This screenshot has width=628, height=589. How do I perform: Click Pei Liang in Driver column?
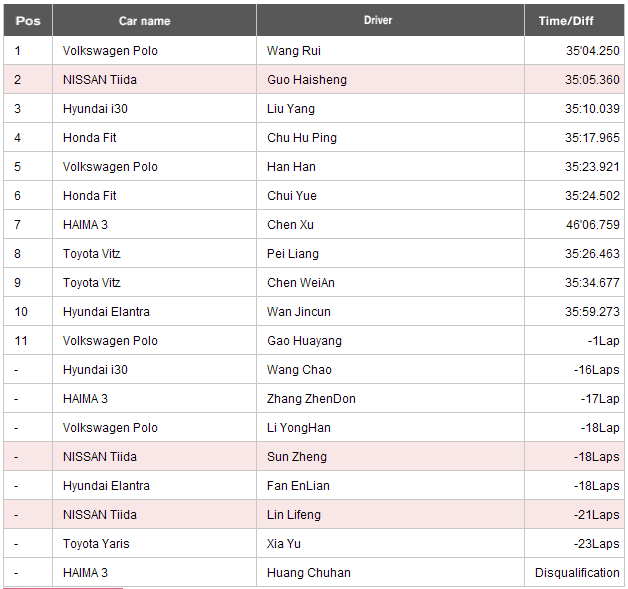tap(292, 253)
